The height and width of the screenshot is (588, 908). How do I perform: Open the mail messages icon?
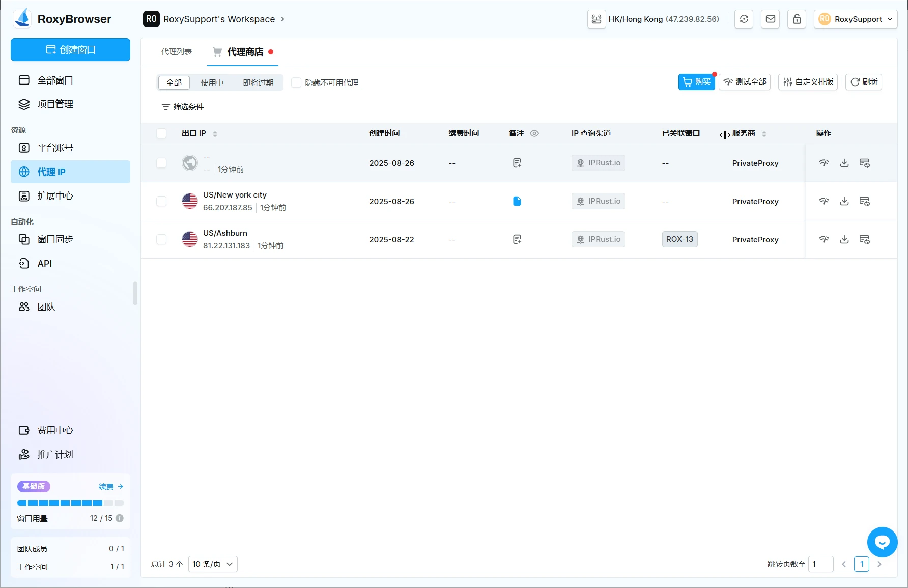[x=770, y=19]
